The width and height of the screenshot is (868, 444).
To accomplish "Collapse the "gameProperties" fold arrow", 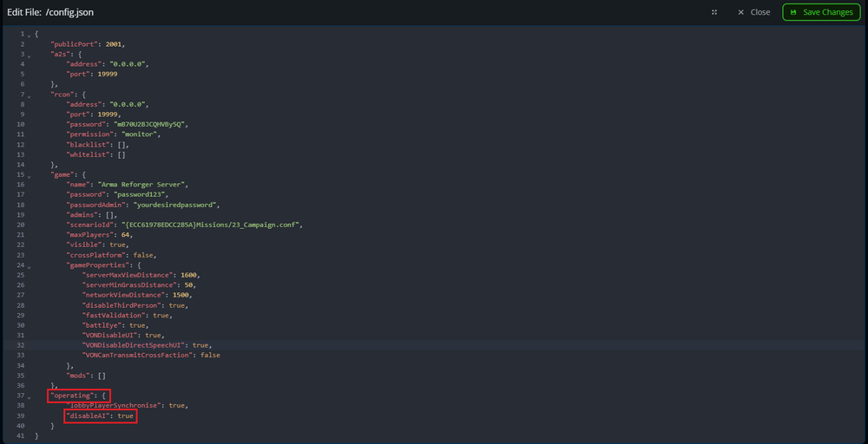I will pos(30,266).
